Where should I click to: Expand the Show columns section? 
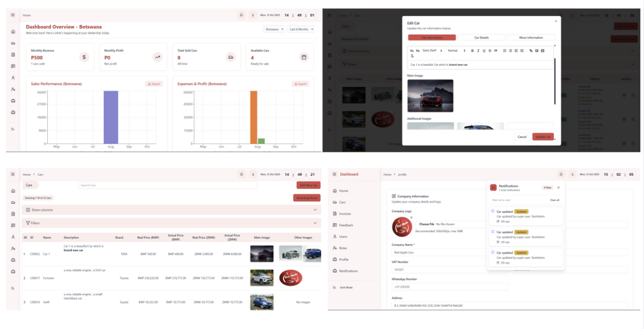[171, 210]
